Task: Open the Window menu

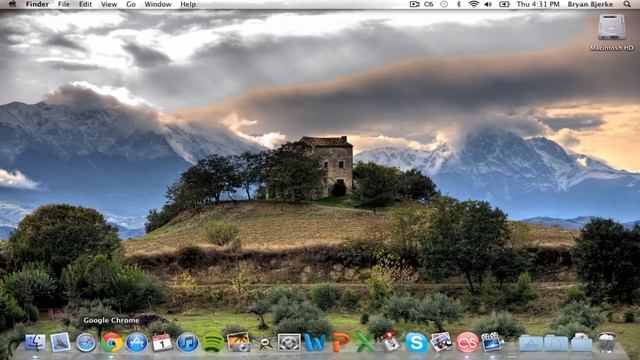Action: click(x=158, y=4)
